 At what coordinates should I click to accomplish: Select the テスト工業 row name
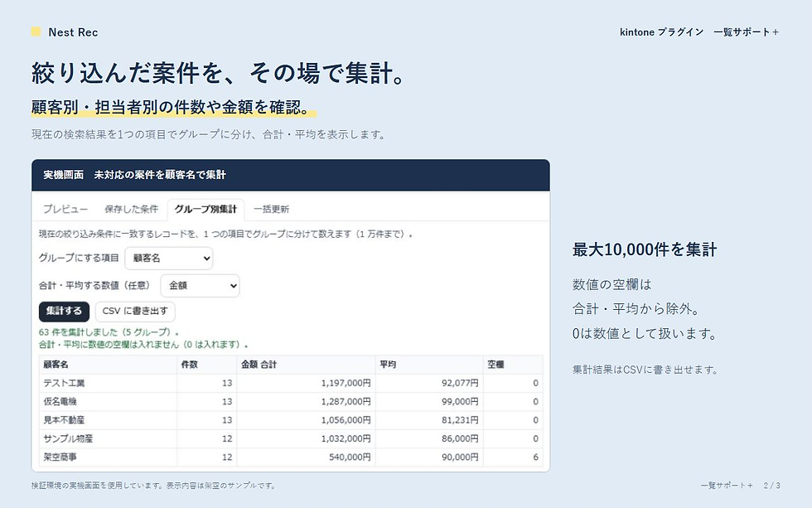click(65, 383)
